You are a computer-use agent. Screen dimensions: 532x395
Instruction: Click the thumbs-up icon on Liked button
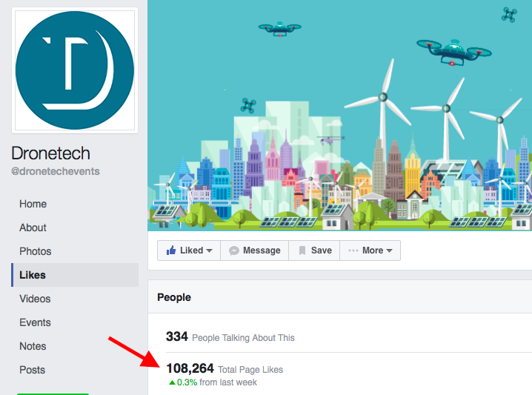point(171,250)
